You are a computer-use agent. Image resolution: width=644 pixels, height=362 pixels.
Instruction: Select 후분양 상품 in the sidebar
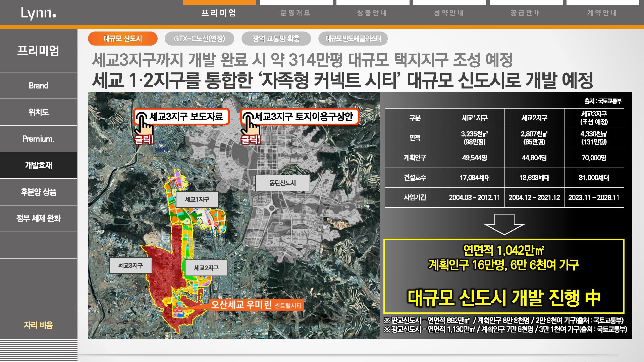pyautogui.click(x=38, y=192)
